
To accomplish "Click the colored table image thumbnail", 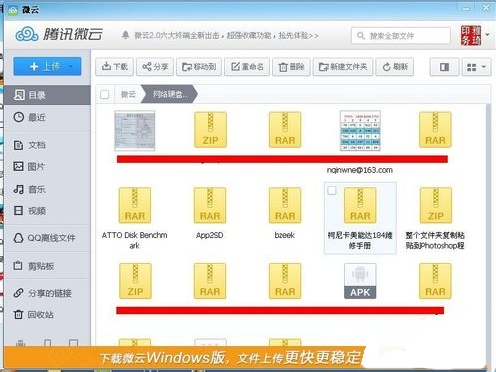I will (x=360, y=130).
